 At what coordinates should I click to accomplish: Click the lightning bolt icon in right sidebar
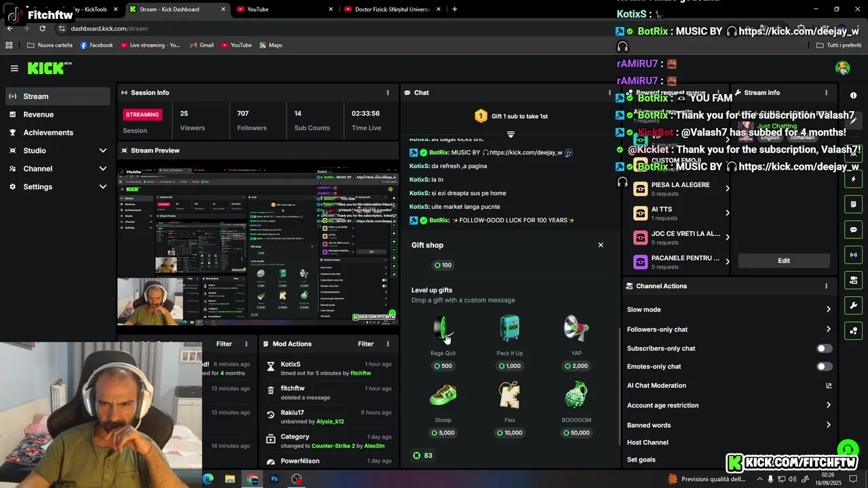pyautogui.click(x=854, y=180)
